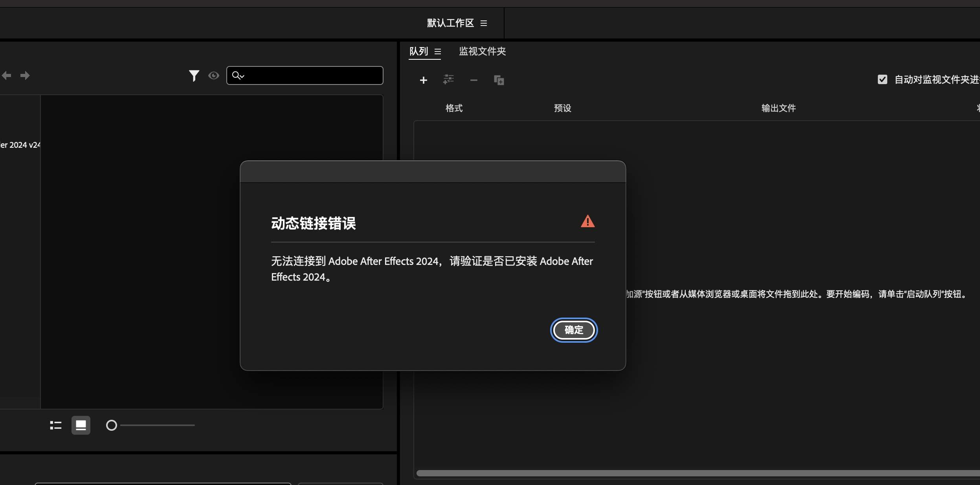This screenshot has width=980, height=485.
Task: Click the back navigation arrow in Media Browser
Action: [6, 75]
